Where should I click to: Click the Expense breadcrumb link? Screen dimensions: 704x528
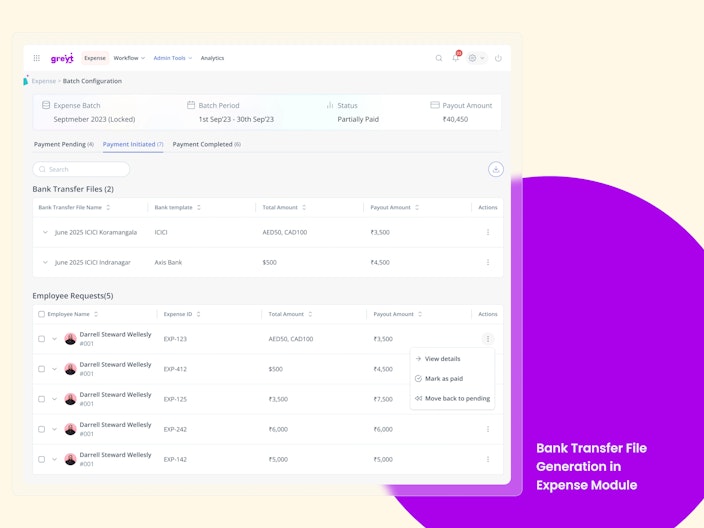pos(44,81)
